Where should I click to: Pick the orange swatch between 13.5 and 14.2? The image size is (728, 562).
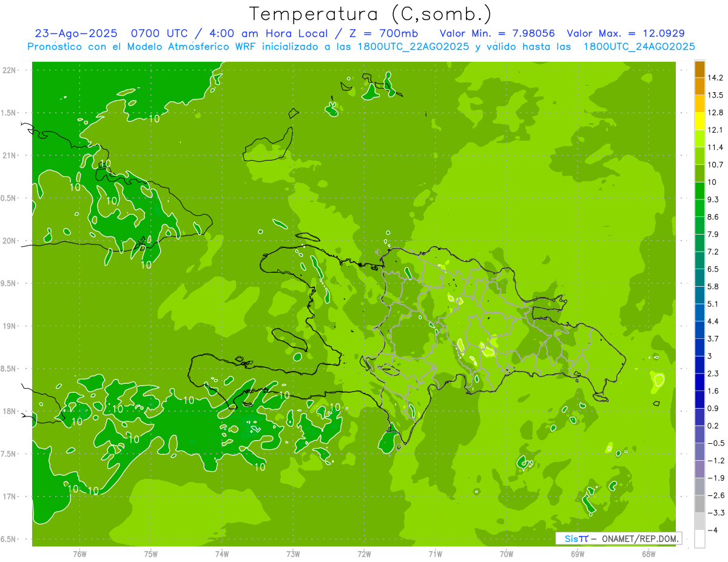point(699,87)
